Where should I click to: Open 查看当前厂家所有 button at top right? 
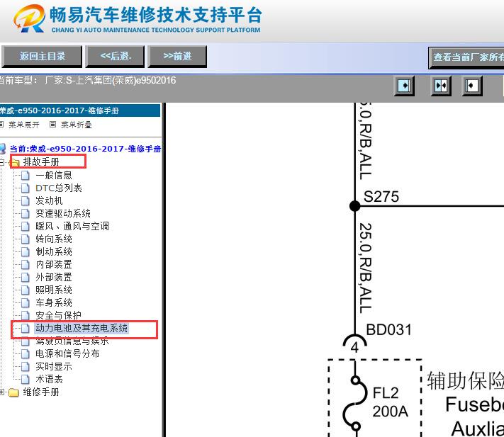pos(466,57)
